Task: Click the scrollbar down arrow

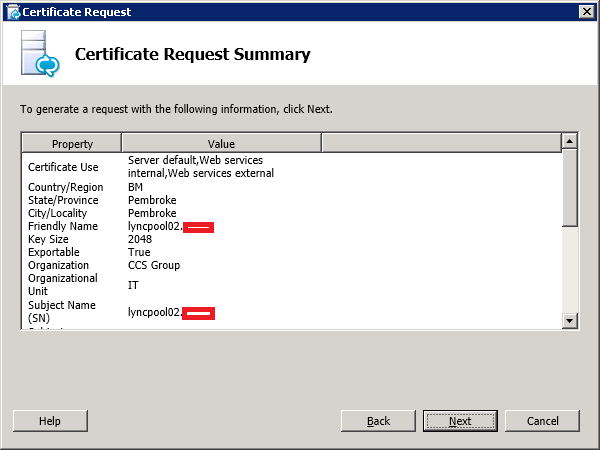Action: (570, 320)
